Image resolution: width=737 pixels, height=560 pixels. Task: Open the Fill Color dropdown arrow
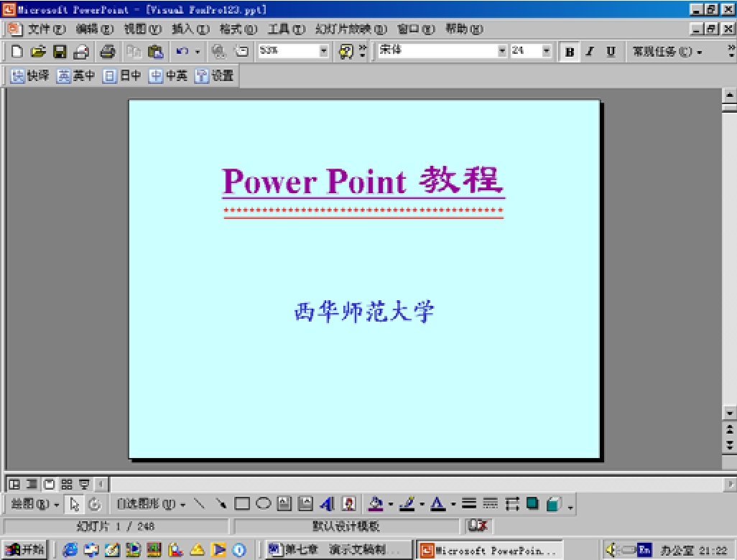391,504
